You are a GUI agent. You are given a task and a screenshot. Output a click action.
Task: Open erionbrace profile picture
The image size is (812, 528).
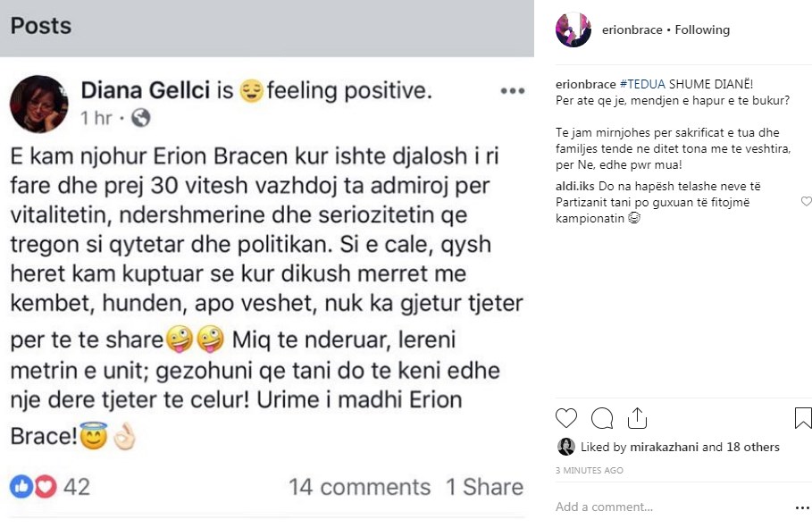click(573, 30)
